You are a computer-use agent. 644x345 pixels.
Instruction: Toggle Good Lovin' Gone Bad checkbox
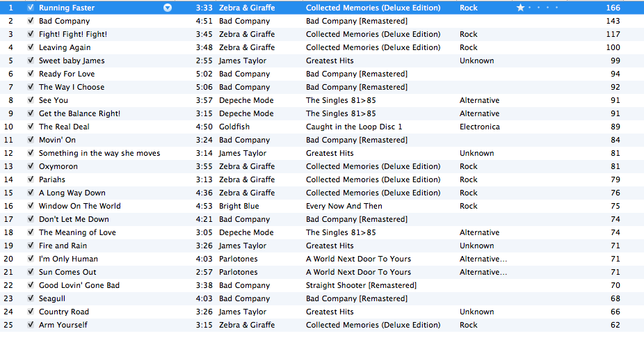[x=31, y=285]
